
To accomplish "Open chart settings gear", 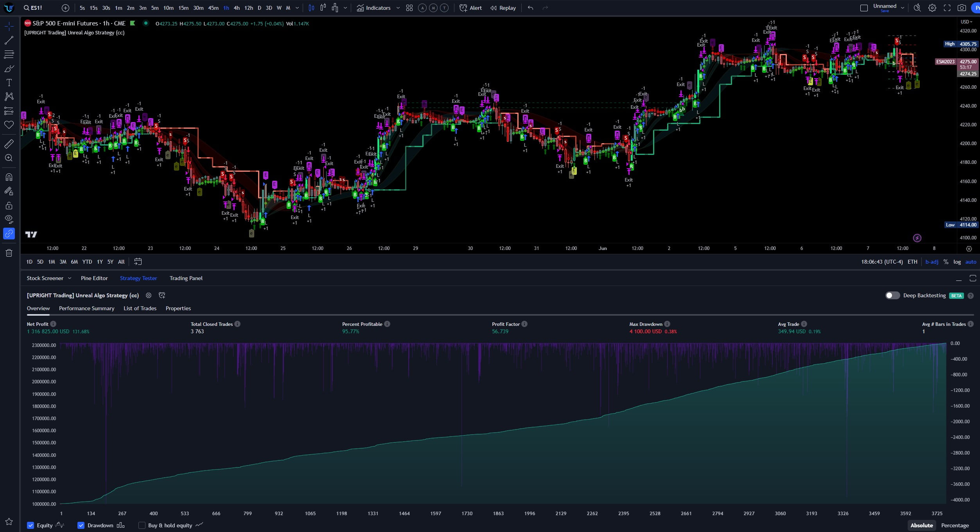I will pos(932,8).
